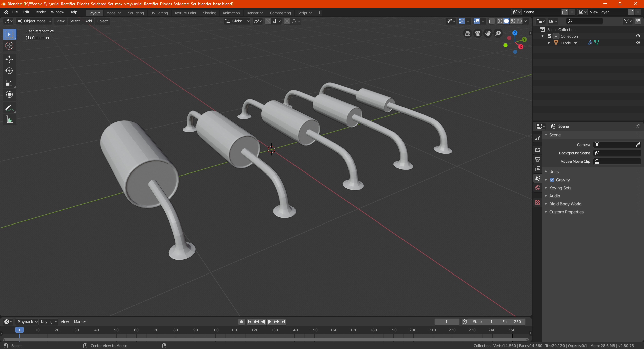
Task: Toggle camera view icon in viewport
Action: (x=478, y=33)
